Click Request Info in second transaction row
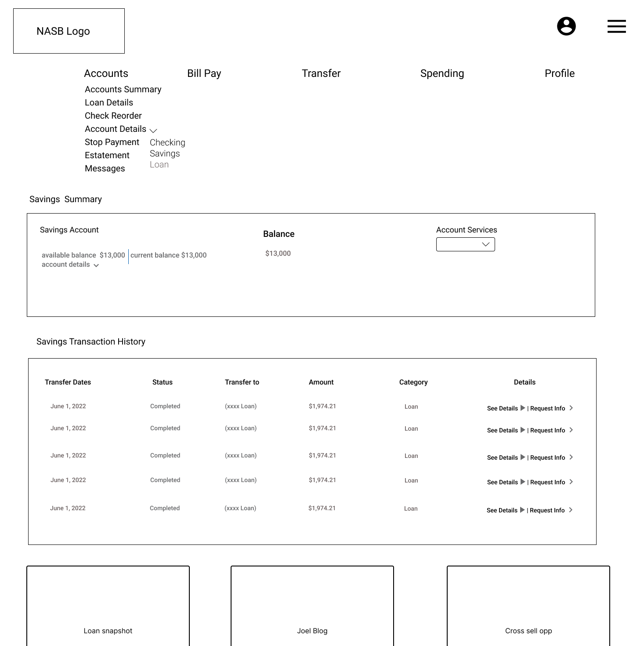 (548, 430)
